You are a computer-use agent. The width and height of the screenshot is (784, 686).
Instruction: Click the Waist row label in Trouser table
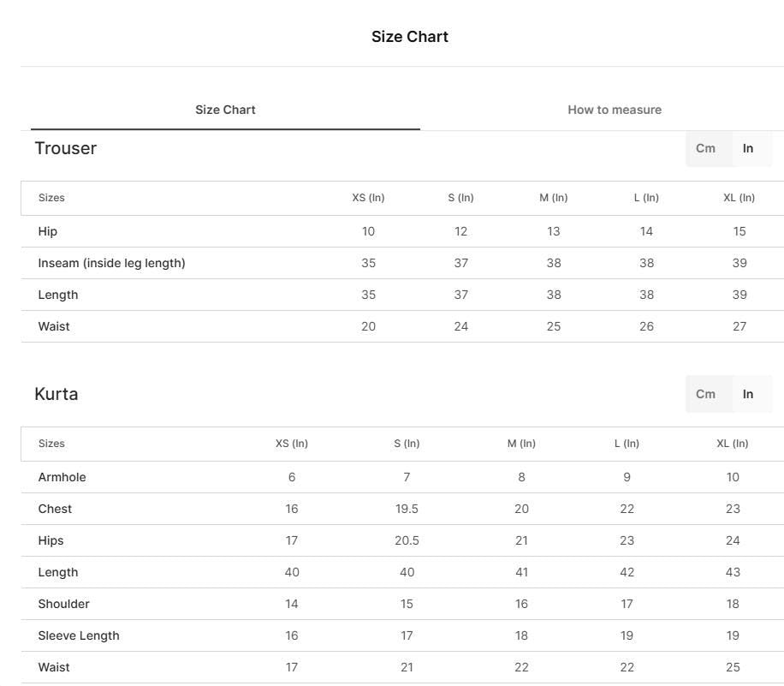54,327
